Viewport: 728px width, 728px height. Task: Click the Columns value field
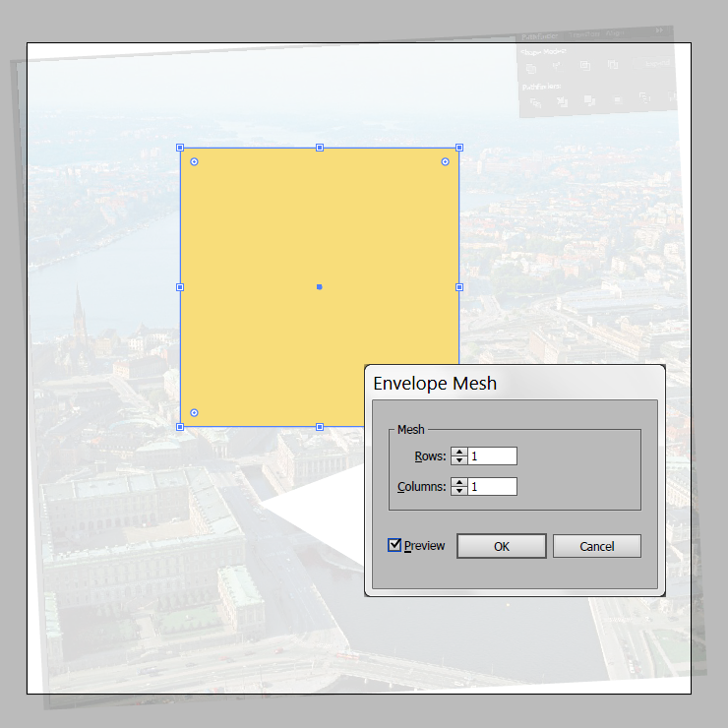pos(492,487)
